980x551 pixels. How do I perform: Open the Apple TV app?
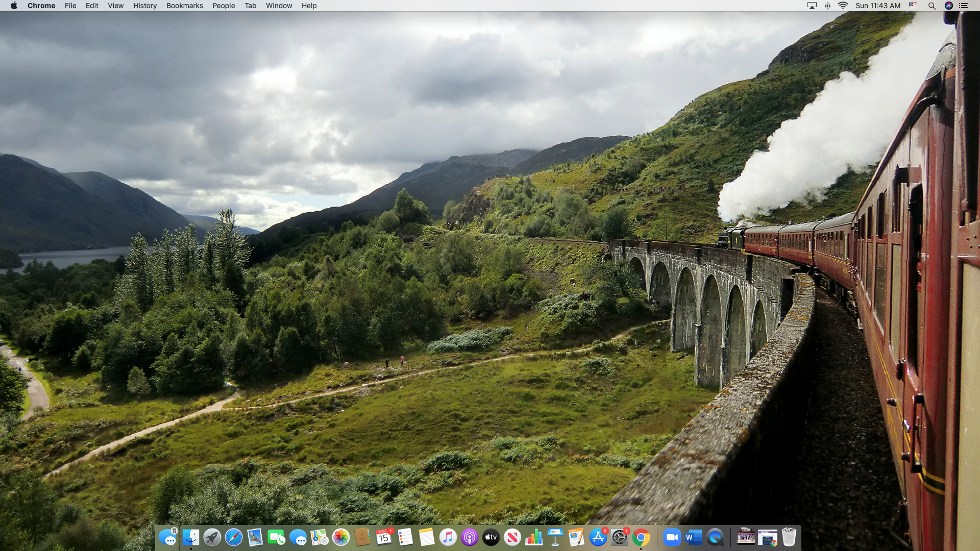coord(491,537)
